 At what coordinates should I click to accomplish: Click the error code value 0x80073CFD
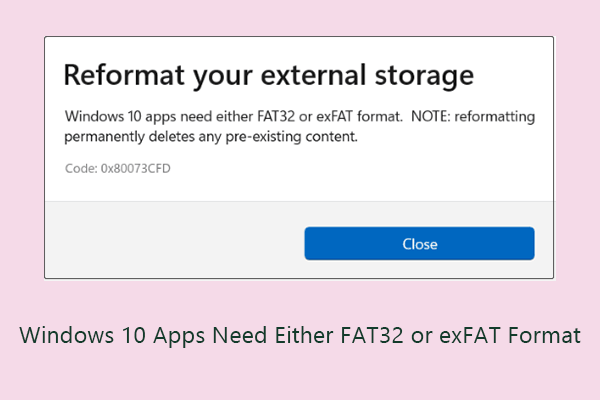pyautogui.click(x=135, y=168)
